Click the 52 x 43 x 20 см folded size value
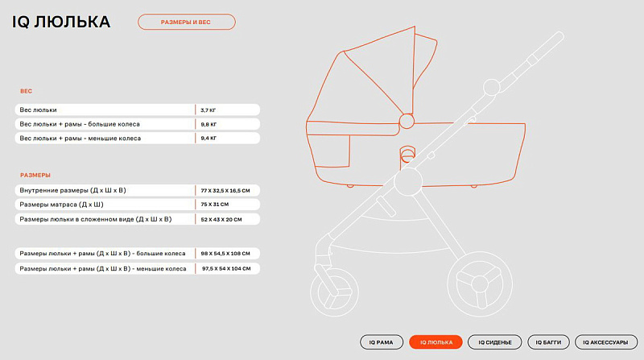 coord(225,219)
